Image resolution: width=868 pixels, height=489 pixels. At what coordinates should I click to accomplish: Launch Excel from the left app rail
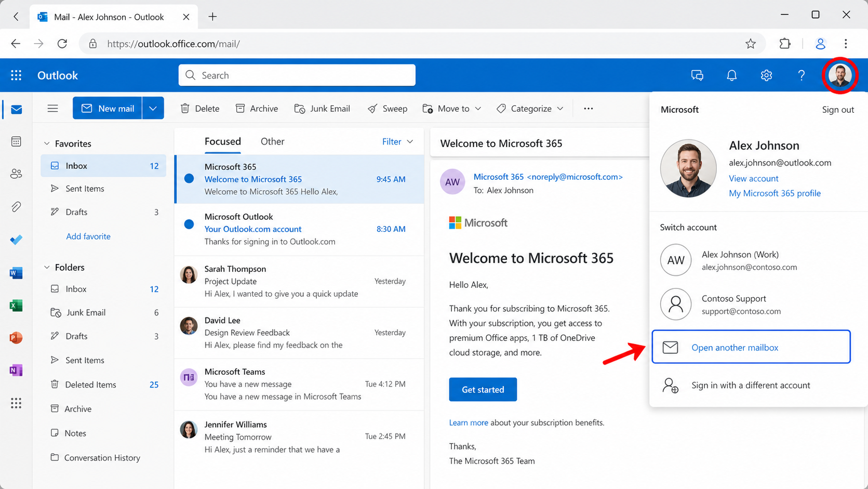coord(16,306)
